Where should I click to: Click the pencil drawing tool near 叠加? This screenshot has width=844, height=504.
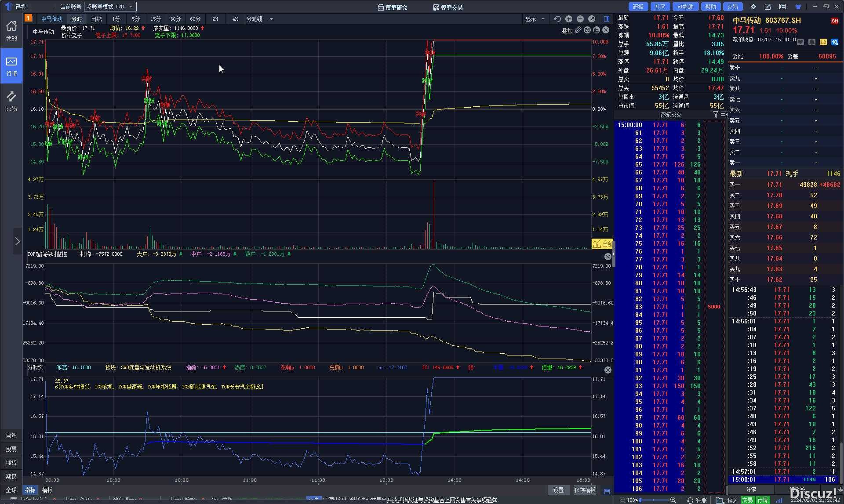[578, 30]
